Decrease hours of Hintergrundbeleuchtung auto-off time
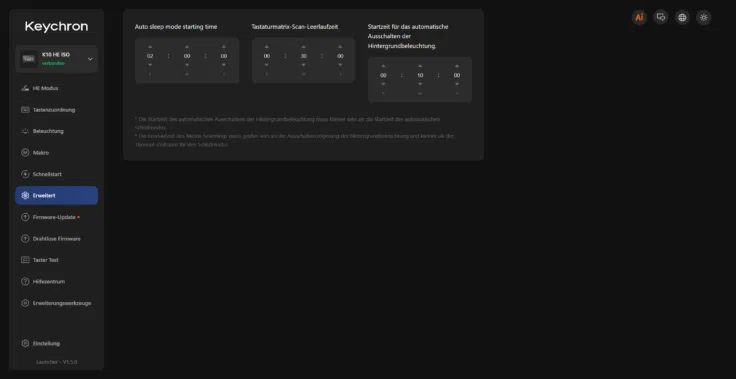The height and width of the screenshot is (379, 736). coord(383,84)
